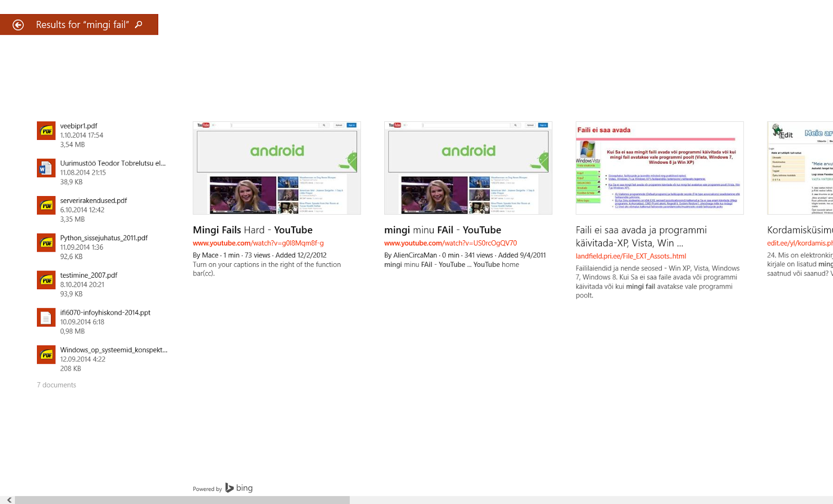Click the PDF icon for serverirakendused.pdf
This screenshot has height=504, width=833.
pyautogui.click(x=46, y=205)
